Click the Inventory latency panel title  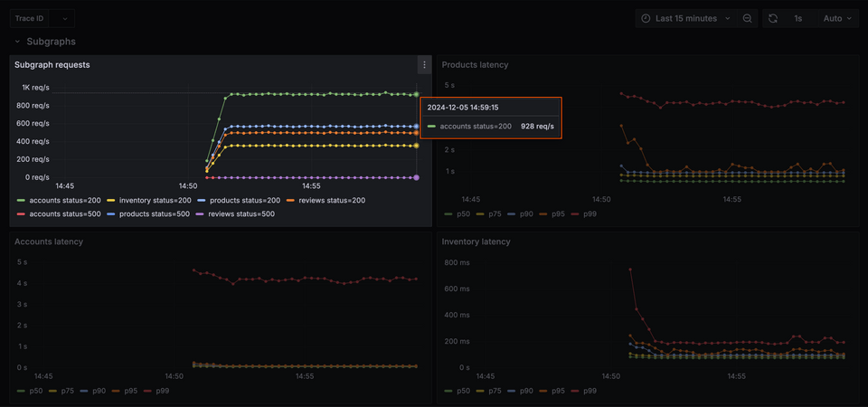coord(476,241)
